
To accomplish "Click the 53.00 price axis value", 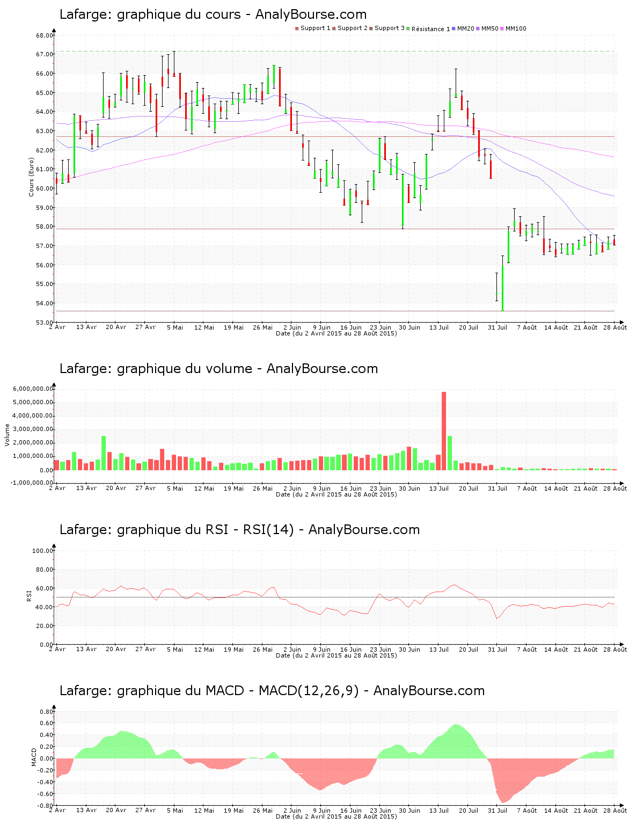I will coord(45,323).
